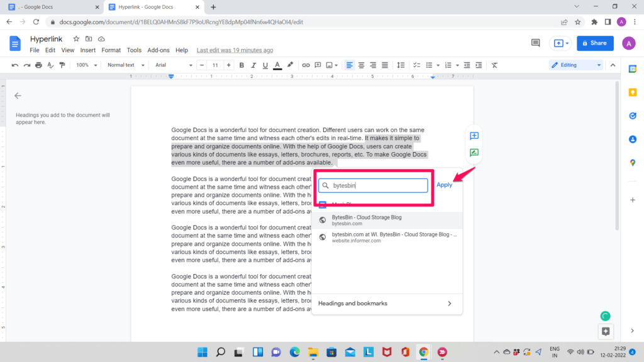Open the text color picker

(277, 65)
